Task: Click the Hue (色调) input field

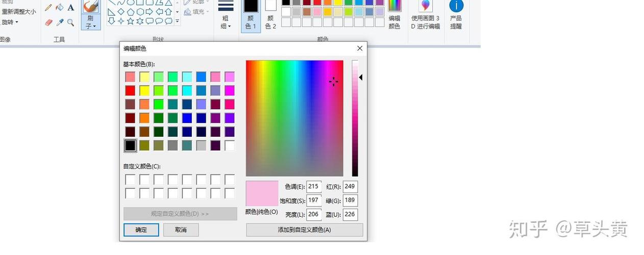Action: click(314, 187)
